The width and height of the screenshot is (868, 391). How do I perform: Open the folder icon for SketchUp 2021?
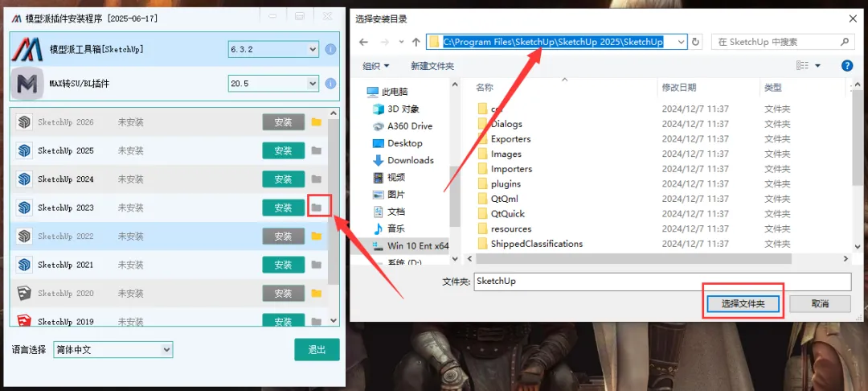pos(316,265)
